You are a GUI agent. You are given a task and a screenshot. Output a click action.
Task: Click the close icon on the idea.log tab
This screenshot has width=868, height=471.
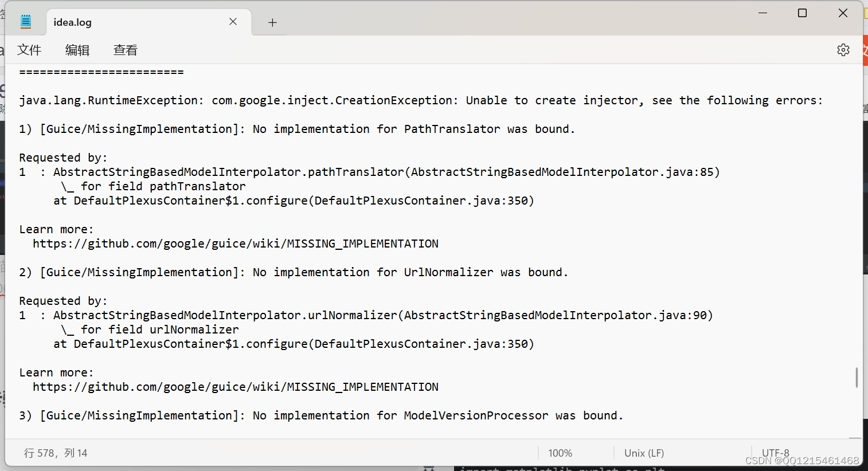[233, 21]
